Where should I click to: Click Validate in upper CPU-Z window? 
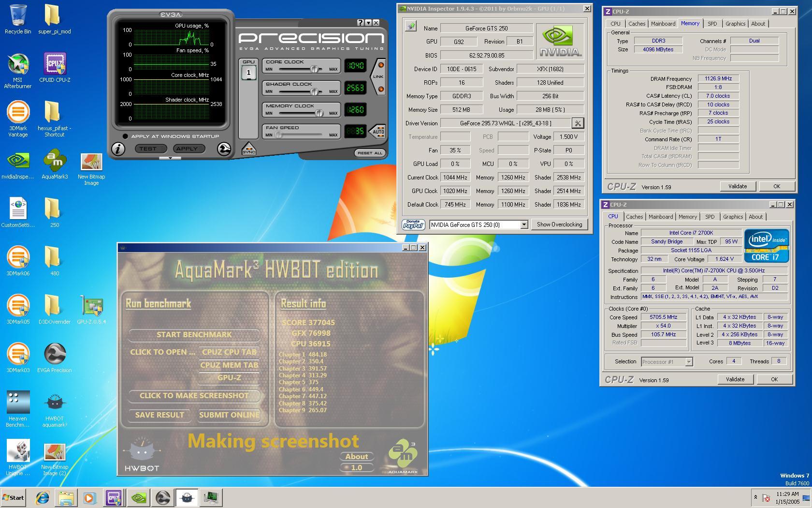(x=738, y=186)
